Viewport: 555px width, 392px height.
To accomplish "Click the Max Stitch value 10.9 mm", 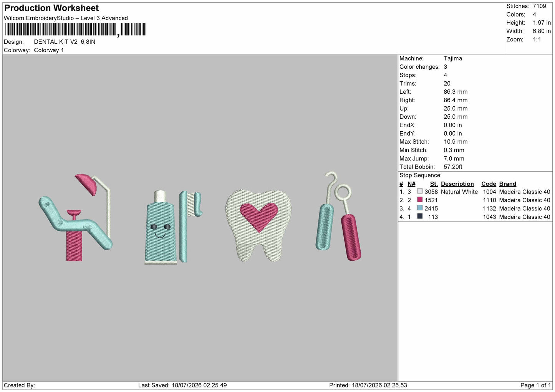I will pyautogui.click(x=456, y=142).
